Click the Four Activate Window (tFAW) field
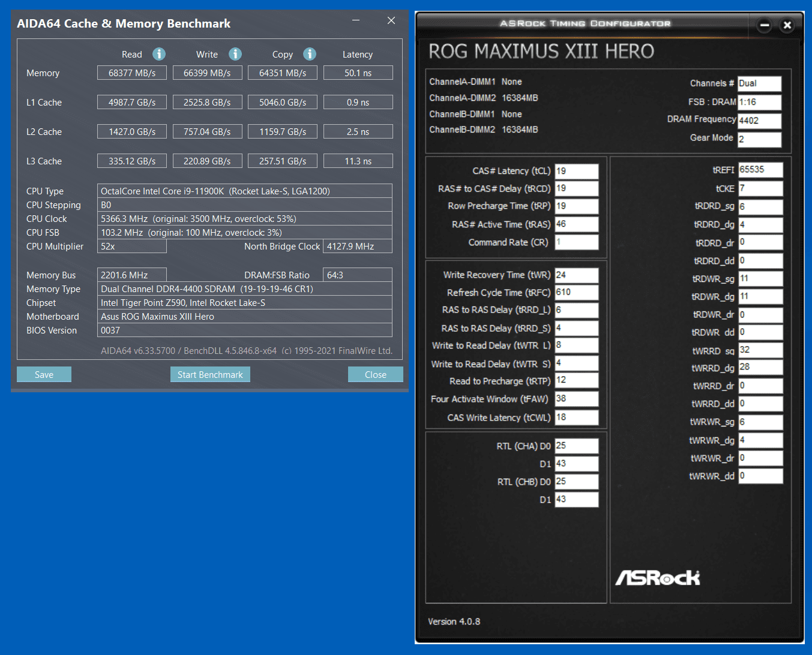 click(x=577, y=398)
